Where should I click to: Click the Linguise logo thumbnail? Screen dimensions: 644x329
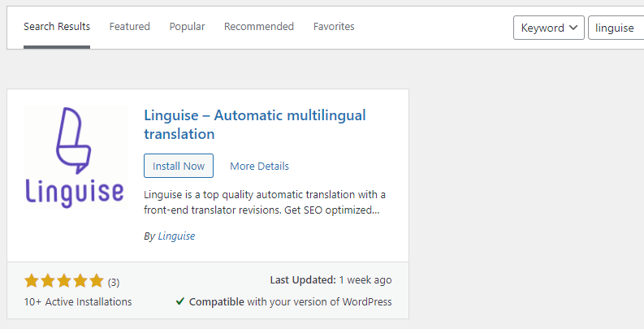pos(76,158)
